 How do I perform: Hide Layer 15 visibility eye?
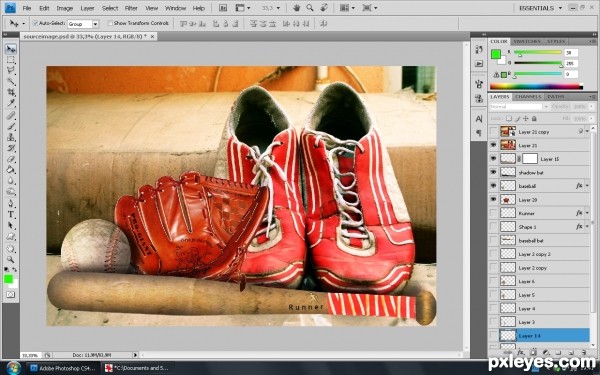(x=493, y=159)
